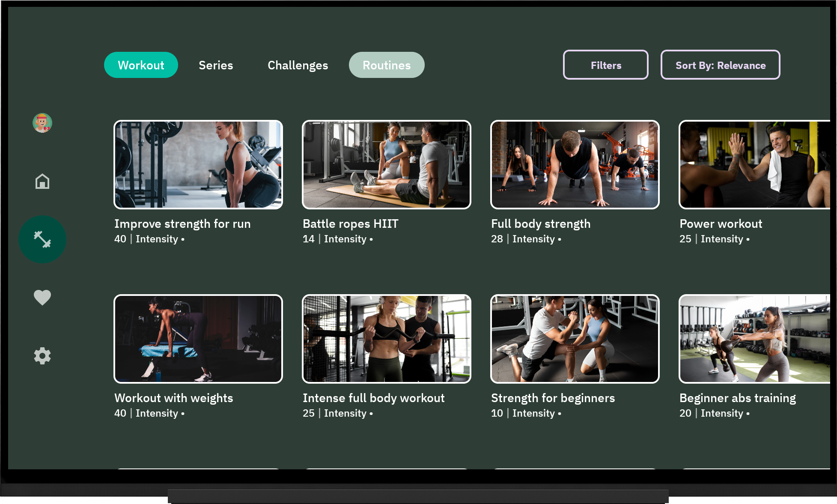Open the Challenges tab

pos(298,65)
